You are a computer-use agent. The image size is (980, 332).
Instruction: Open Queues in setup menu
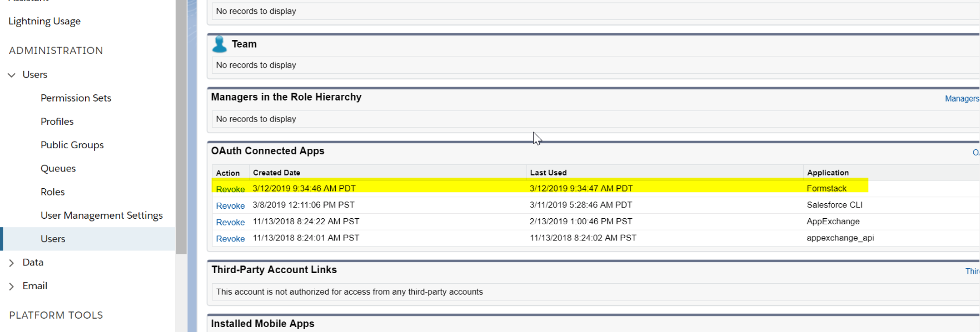(58, 168)
